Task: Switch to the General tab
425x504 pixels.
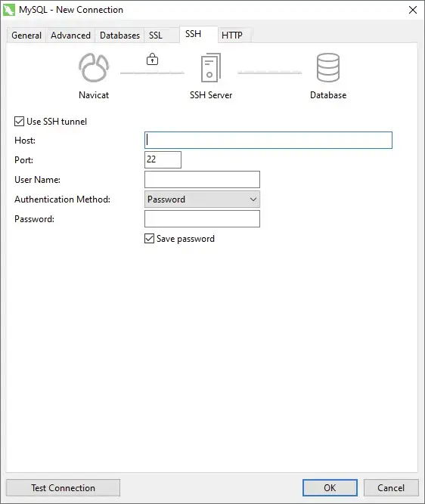Action: pyautogui.click(x=26, y=36)
